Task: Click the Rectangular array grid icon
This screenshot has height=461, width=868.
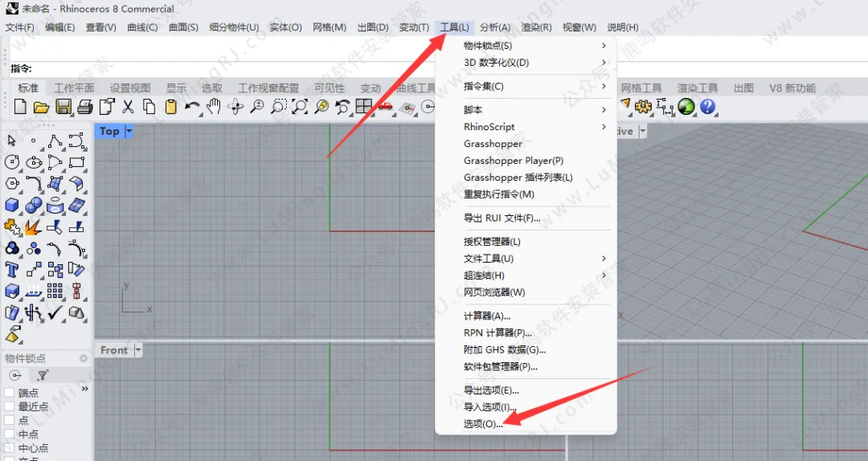Action: [x=55, y=291]
